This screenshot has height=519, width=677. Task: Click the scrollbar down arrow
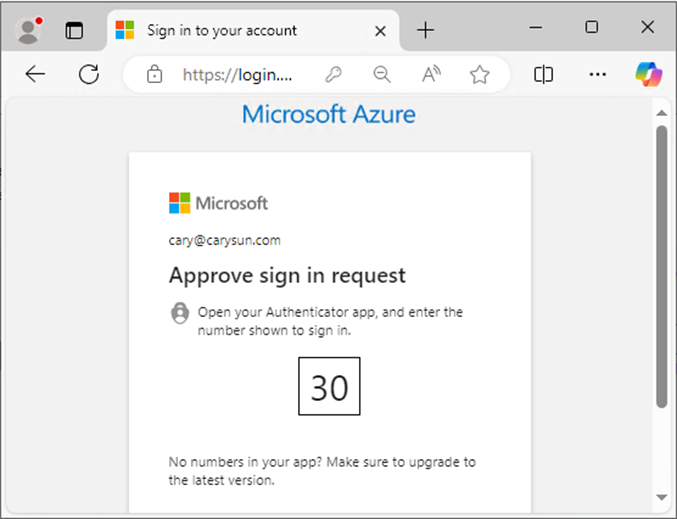(661, 497)
